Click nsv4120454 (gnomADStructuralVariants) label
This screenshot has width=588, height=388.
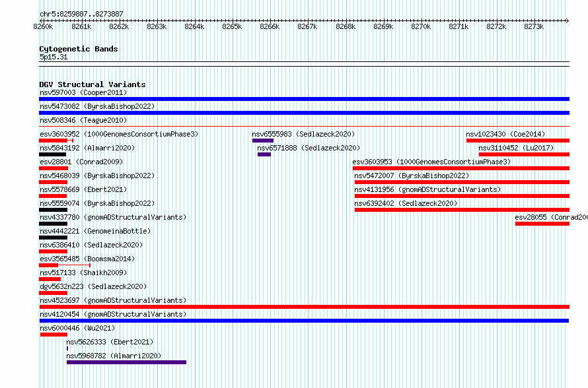click(x=113, y=314)
